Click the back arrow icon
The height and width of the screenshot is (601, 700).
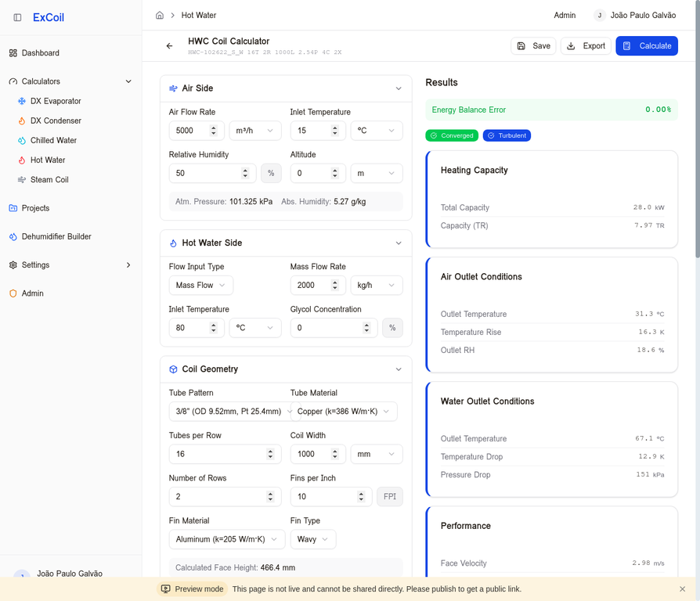(x=169, y=46)
